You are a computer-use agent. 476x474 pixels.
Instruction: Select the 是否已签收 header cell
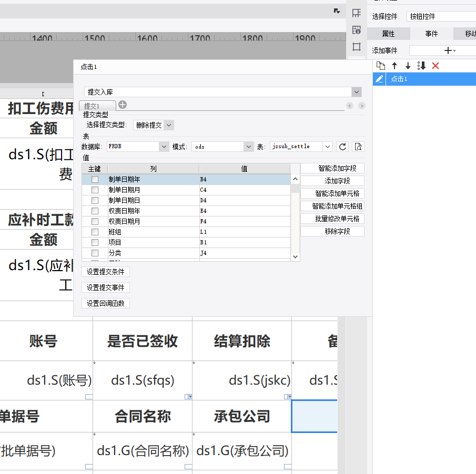coord(143,341)
